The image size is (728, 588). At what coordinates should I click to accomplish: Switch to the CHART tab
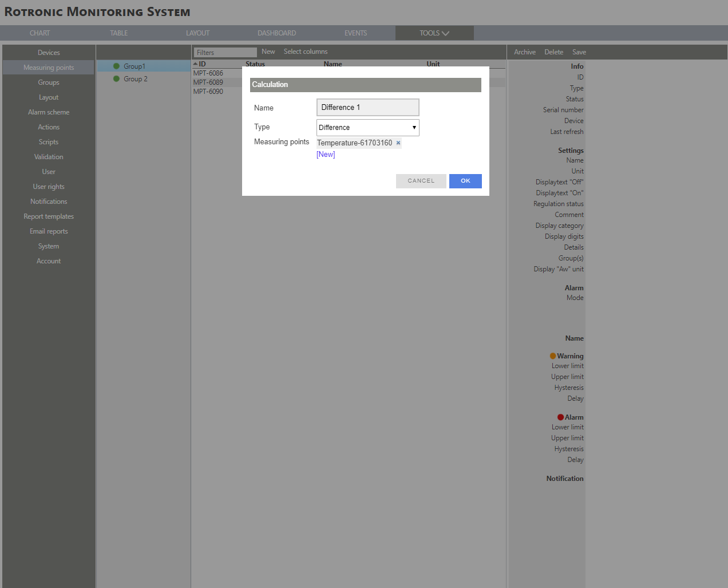pyautogui.click(x=40, y=33)
